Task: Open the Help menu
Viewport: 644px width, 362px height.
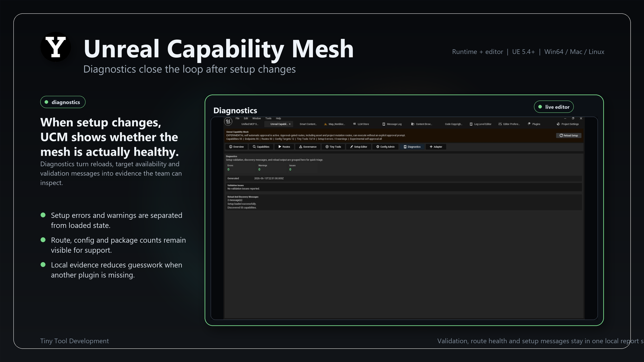Action: click(278, 118)
